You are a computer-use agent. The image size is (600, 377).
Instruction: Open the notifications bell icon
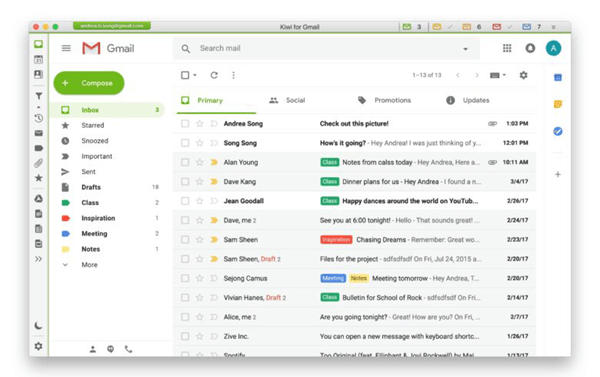click(530, 48)
